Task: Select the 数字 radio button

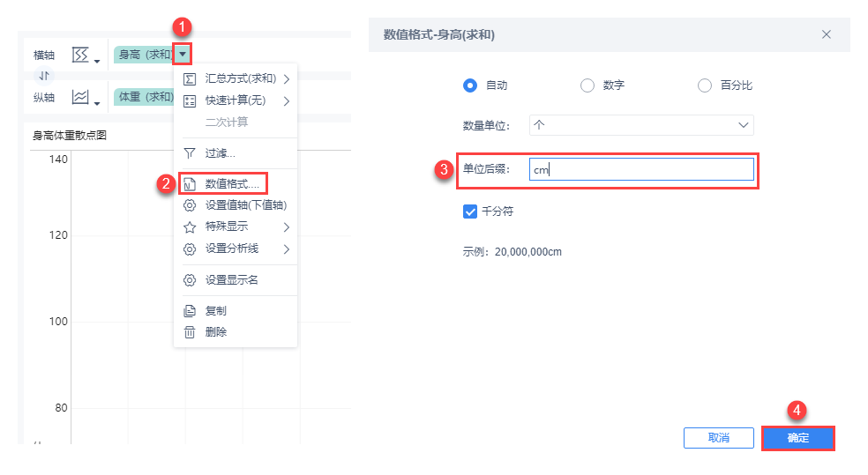Action: 587,85
